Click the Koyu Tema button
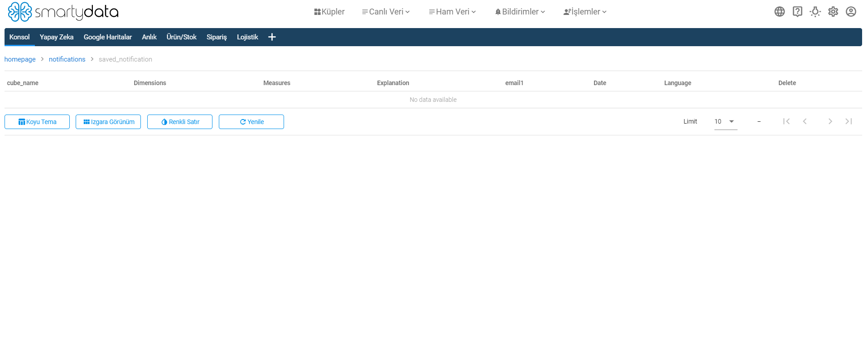The height and width of the screenshot is (345, 868). click(37, 122)
